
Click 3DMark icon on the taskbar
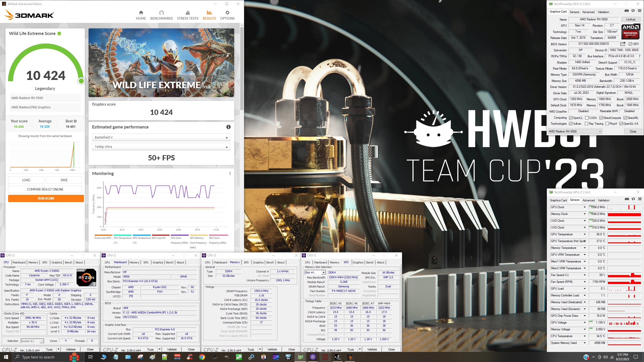(350, 357)
